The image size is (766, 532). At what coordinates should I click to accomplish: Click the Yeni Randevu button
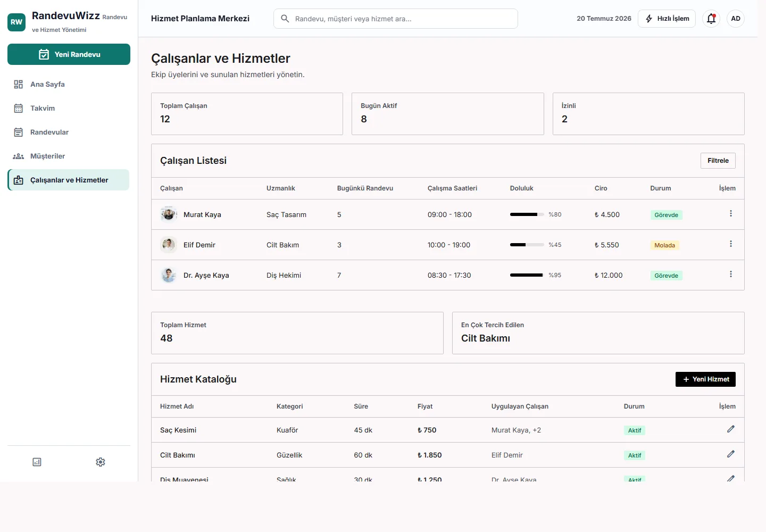69,54
